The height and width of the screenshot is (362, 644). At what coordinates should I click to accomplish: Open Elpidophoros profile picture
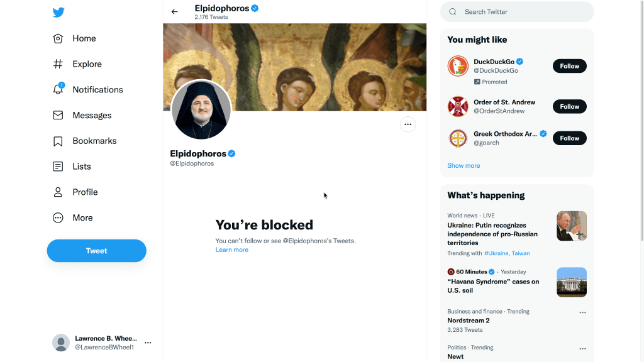coord(201,110)
